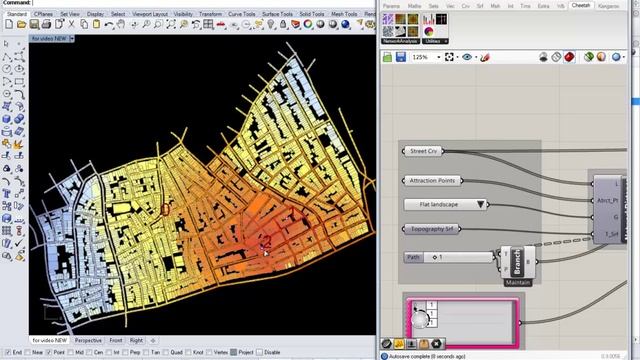The height and width of the screenshot is (360, 640).
Task: Toggle the Cen osnap checkbox
Action: [x=89, y=352]
